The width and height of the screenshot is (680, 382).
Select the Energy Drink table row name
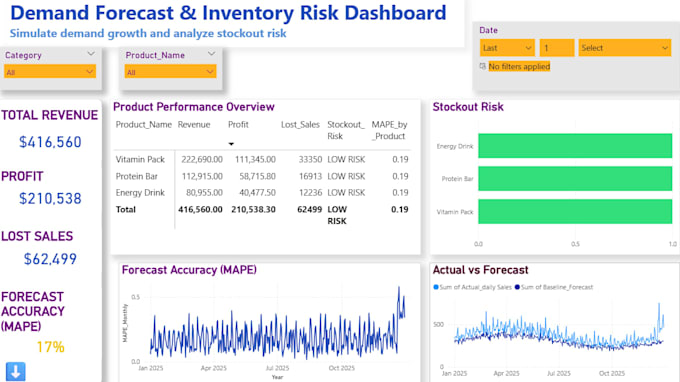pos(140,193)
